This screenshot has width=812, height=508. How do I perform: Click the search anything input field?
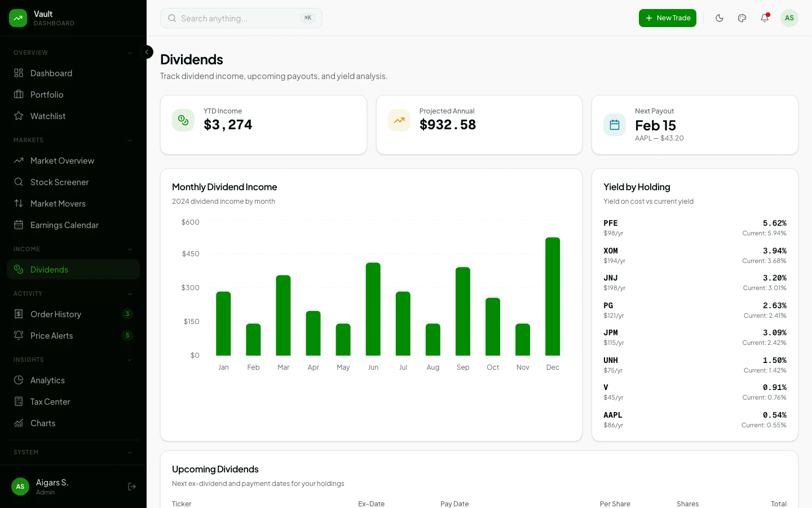click(x=241, y=18)
